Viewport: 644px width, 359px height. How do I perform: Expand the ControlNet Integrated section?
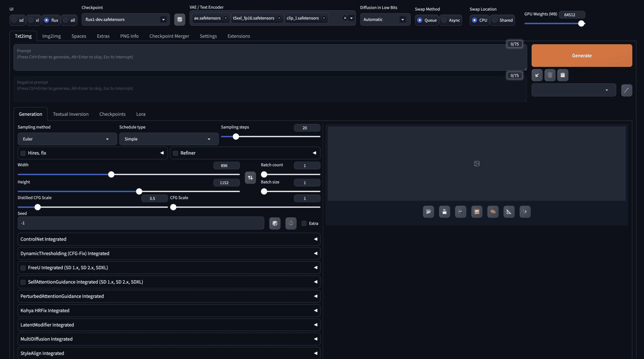pos(169,239)
